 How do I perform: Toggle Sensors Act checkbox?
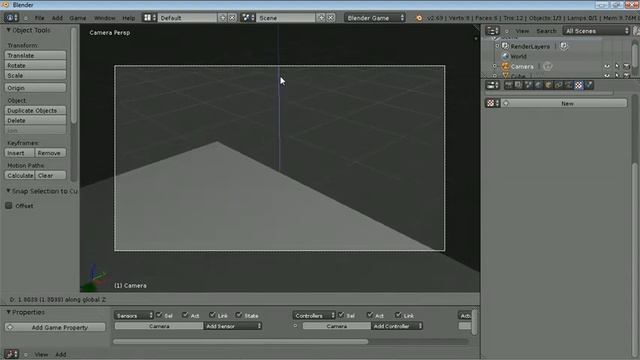[185, 315]
